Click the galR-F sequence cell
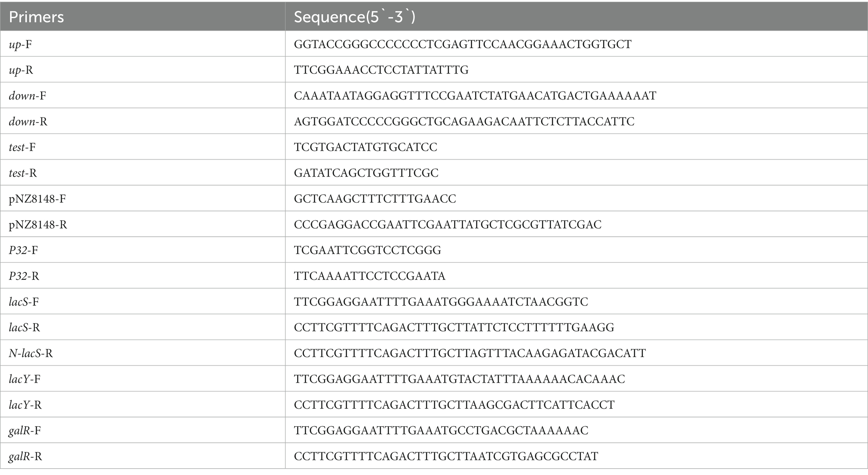 pos(576,430)
